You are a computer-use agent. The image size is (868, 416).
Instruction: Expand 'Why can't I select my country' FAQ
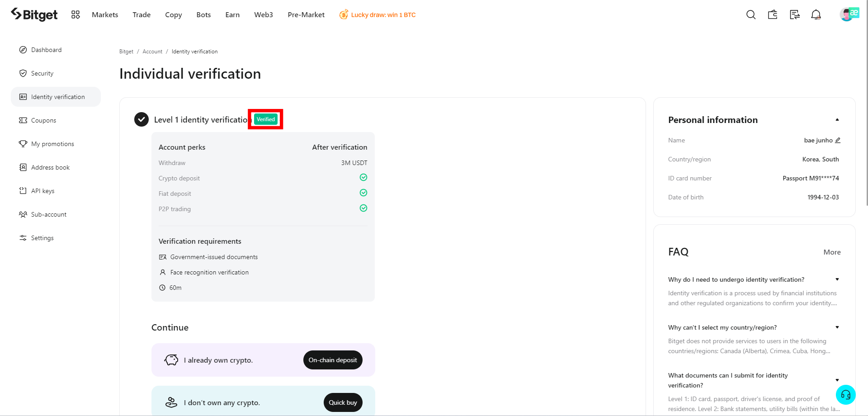tap(837, 327)
